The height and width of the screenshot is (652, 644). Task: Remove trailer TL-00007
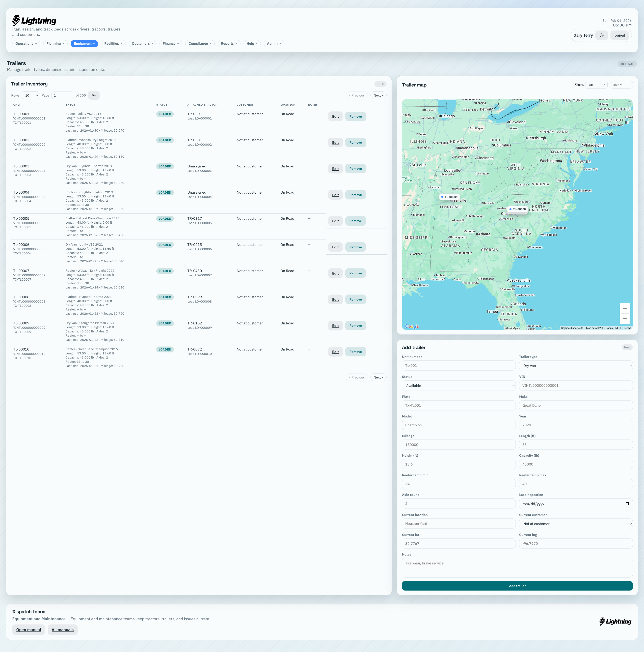click(x=355, y=273)
